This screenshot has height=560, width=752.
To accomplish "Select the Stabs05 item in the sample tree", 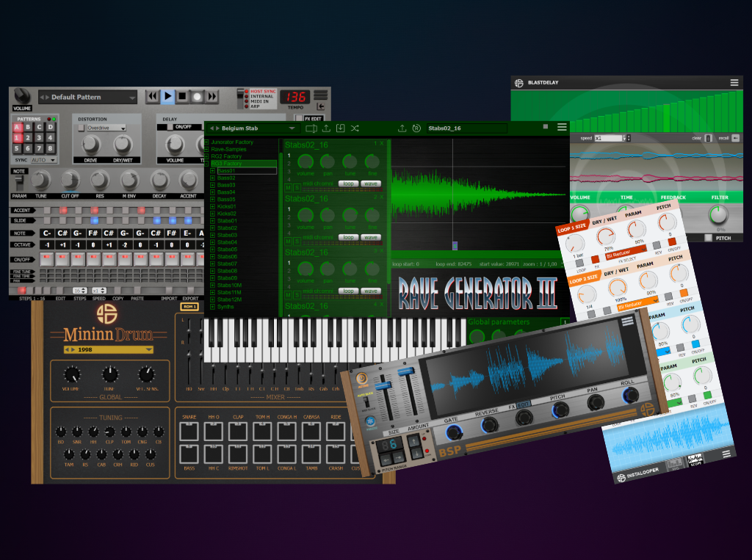I will coord(226,250).
